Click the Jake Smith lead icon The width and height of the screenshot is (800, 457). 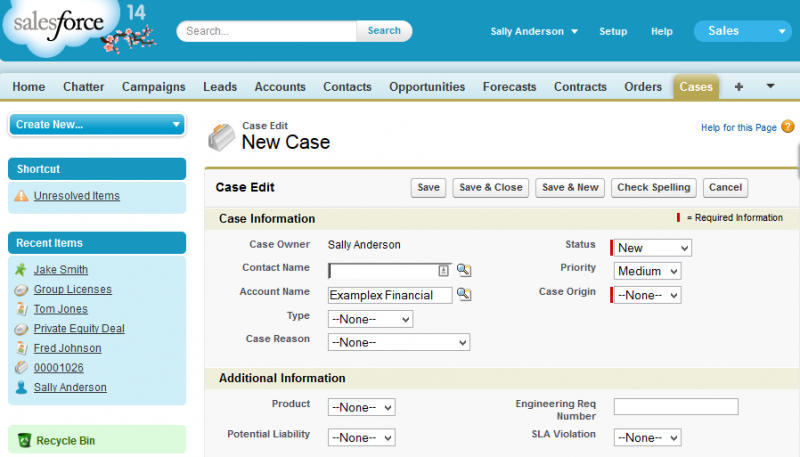tap(21, 269)
